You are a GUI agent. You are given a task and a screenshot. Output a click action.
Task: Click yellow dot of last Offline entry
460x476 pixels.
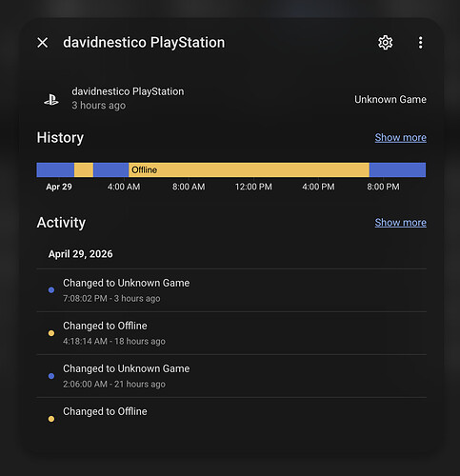51,419
